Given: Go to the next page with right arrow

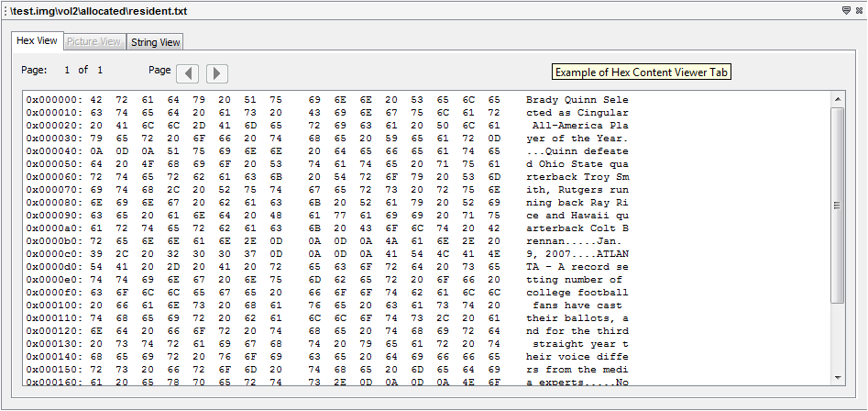Looking at the screenshot, I should pos(217,73).
